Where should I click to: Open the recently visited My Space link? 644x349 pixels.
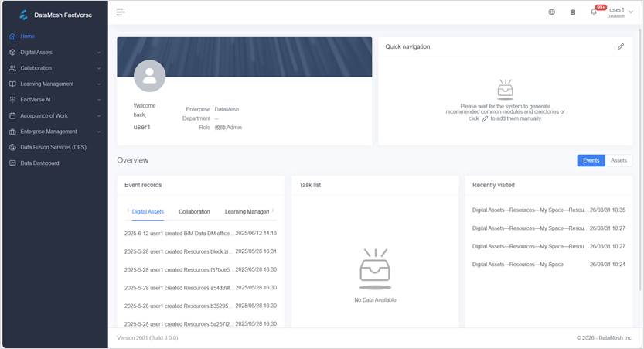pos(518,265)
